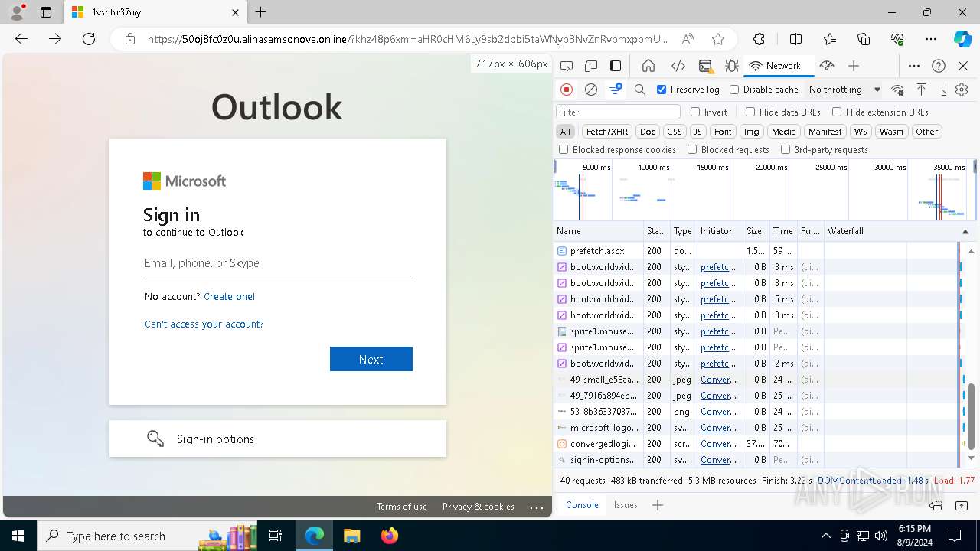Enable Disable cache checkbox
The width and height of the screenshot is (980, 551).
point(734,90)
